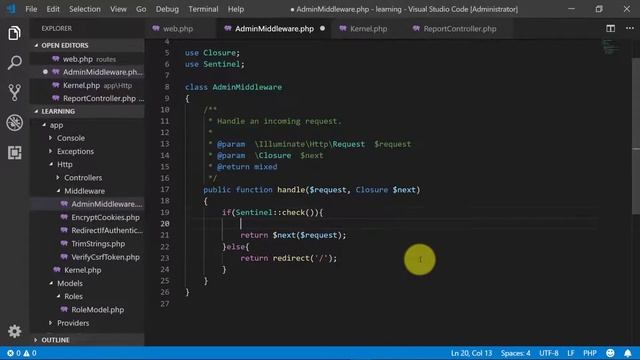Collapse the Open Editors section

[87, 45]
